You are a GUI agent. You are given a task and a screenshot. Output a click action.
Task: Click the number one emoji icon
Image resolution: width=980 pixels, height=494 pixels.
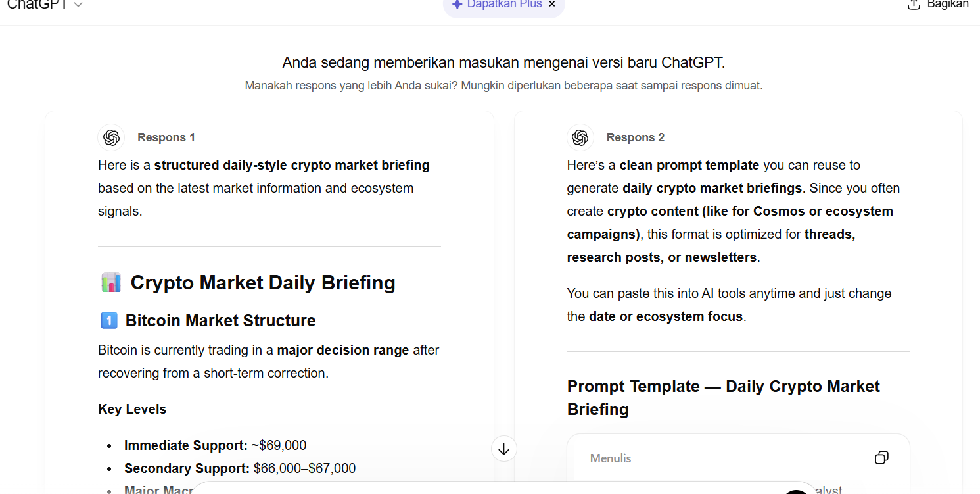109,321
